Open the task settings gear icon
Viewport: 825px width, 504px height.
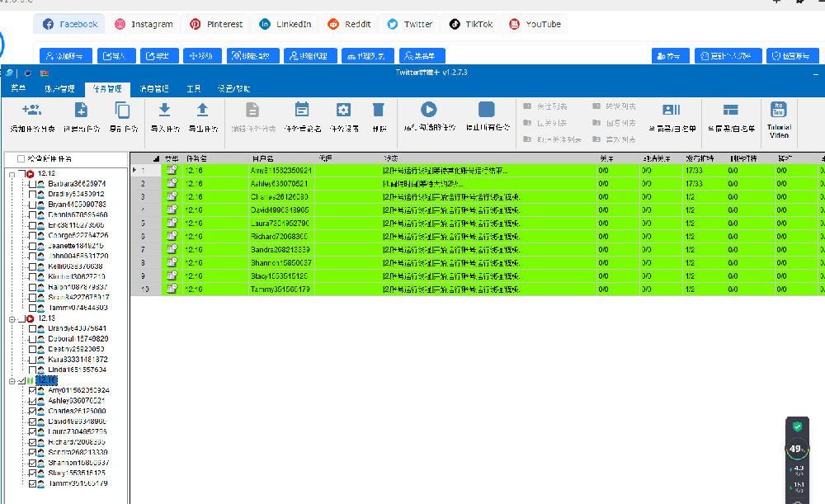[x=343, y=109]
